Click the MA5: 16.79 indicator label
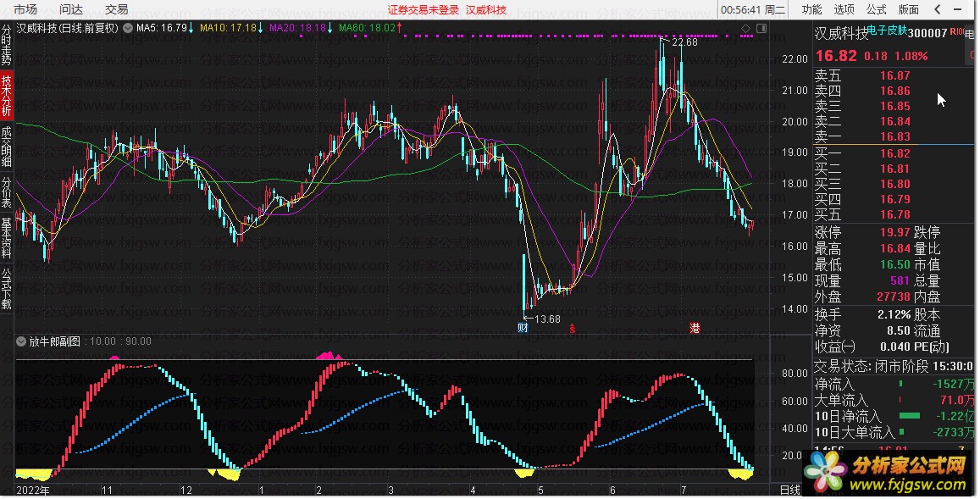This screenshot has height=499, width=980. pos(161,28)
